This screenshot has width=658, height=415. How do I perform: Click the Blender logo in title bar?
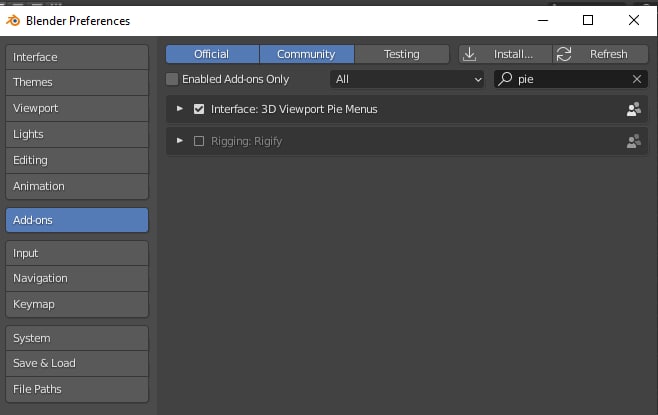13,20
